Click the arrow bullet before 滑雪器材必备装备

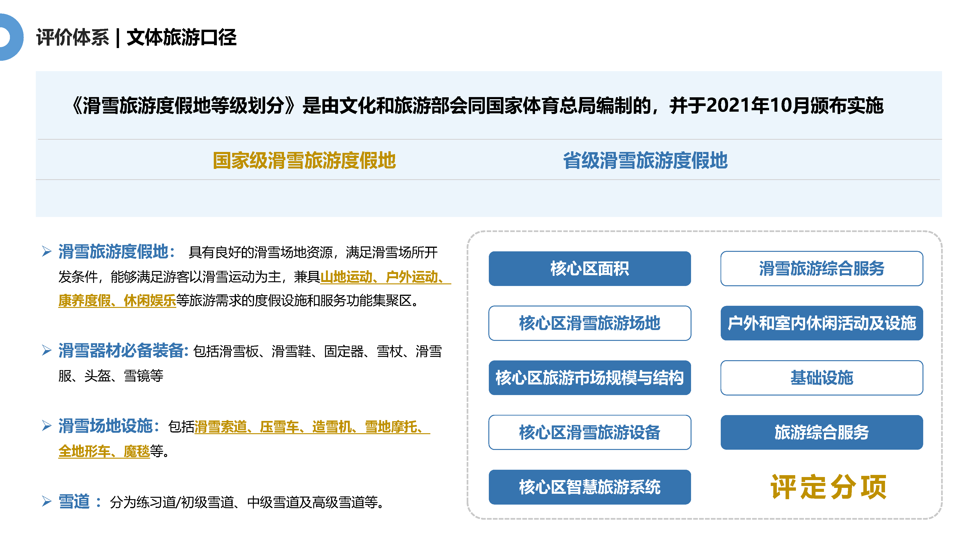pos(46,350)
